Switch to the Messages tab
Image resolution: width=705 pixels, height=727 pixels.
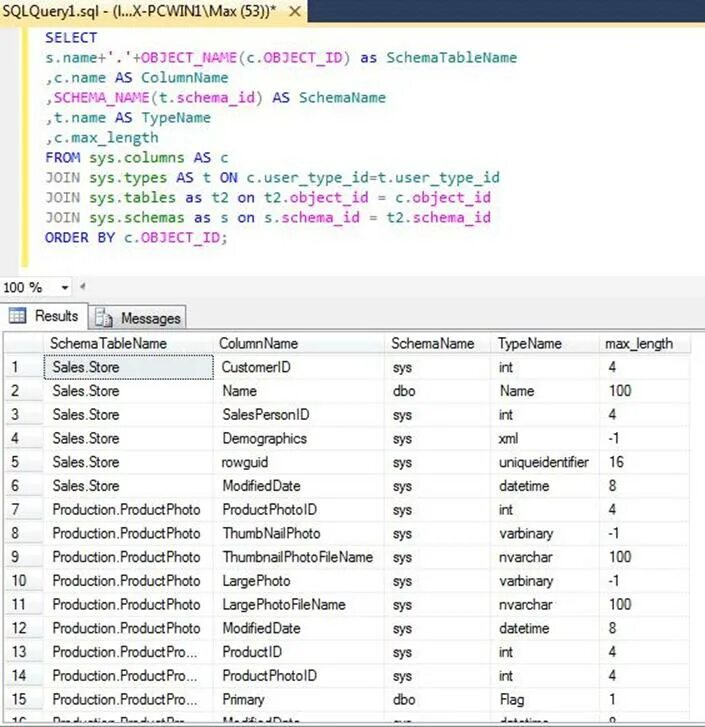[138, 318]
